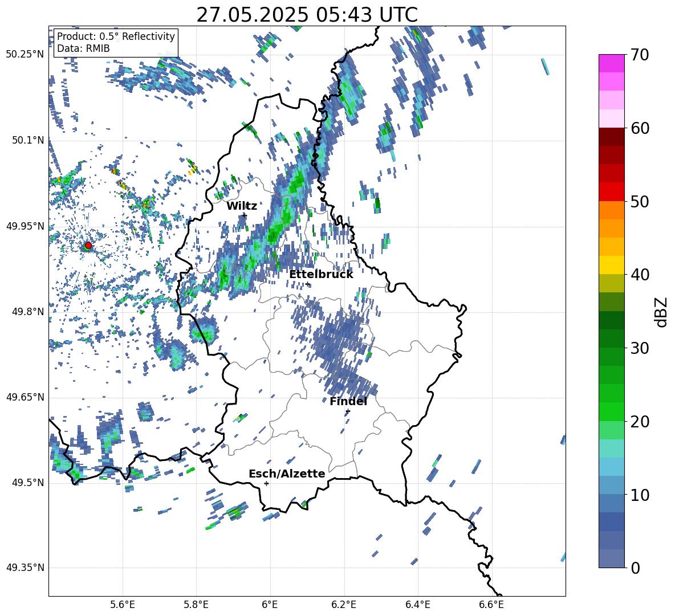Viewport: 675px width, 616px height.
Task: Click the Esch/Alzette city label
Action: click(287, 474)
